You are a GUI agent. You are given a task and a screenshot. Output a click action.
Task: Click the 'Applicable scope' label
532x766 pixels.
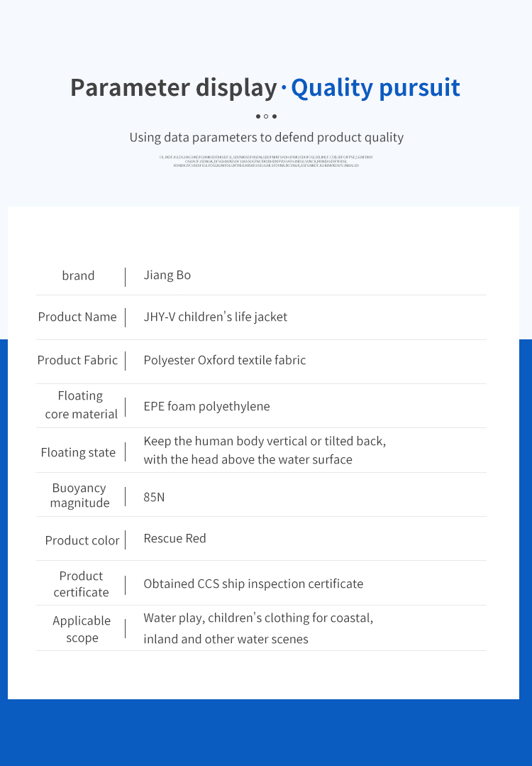pyautogui.click(x=82, y=629)
